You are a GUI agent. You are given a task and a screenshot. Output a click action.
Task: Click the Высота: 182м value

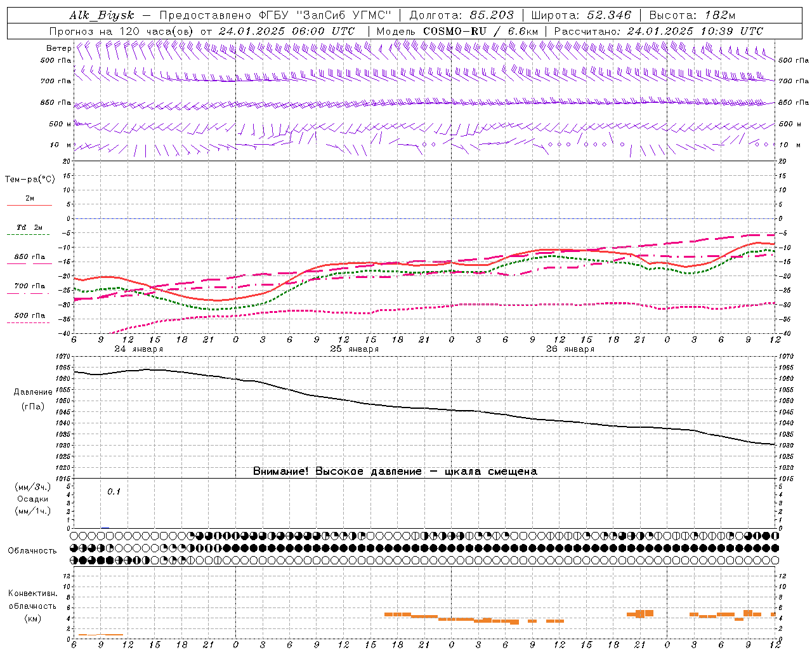tap(692, 15)
